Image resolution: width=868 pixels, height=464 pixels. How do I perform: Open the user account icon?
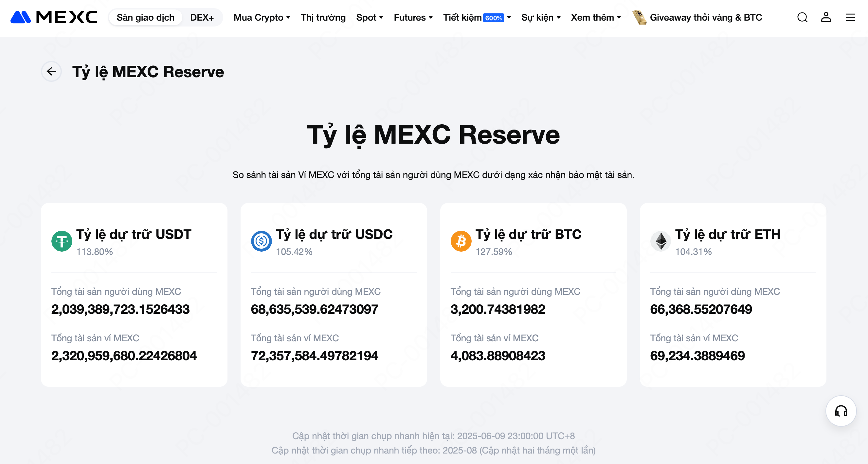click(826, 17)
